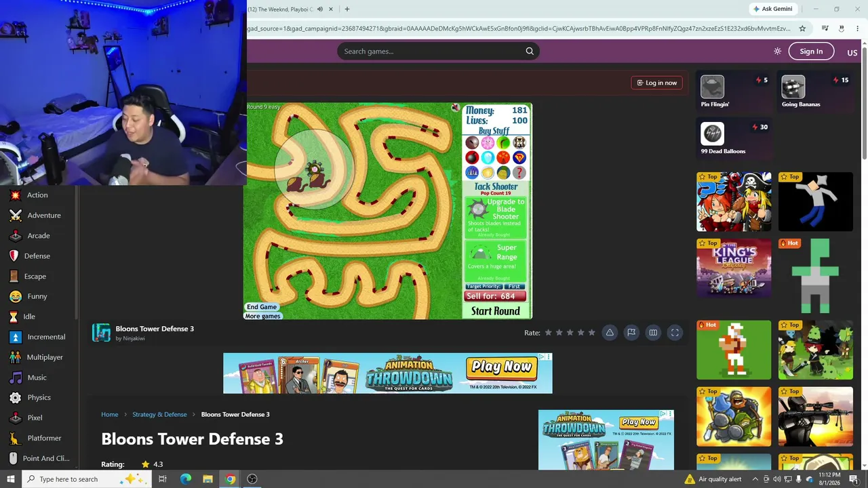Select the Boomerang tower icon
The width and height of the screenshot is (868, 488).
coord(503,142)
